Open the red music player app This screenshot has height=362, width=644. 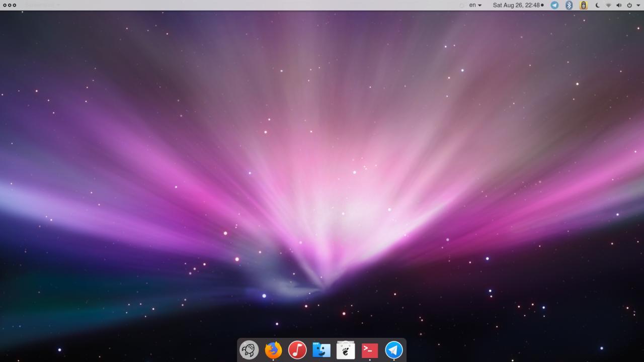[x=297, y=350]
